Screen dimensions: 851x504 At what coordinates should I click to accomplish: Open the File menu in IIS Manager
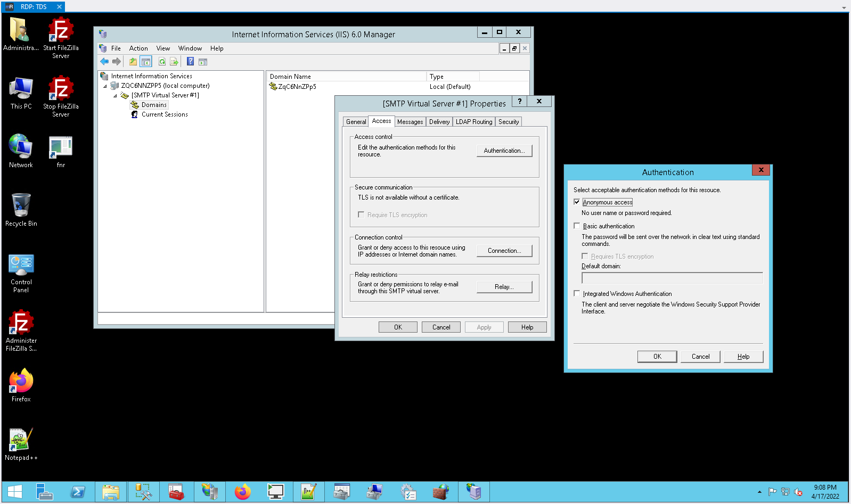(x=116, y=48)
